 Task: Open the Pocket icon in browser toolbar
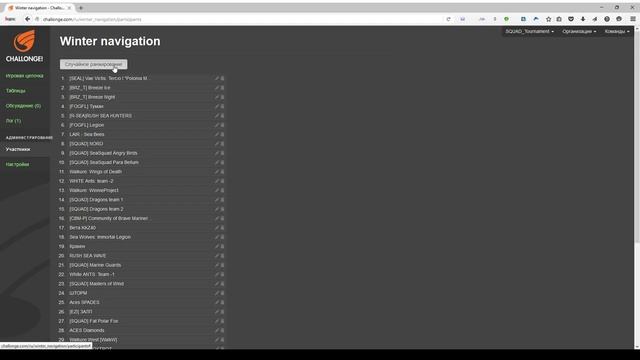[x=571, y=19]
